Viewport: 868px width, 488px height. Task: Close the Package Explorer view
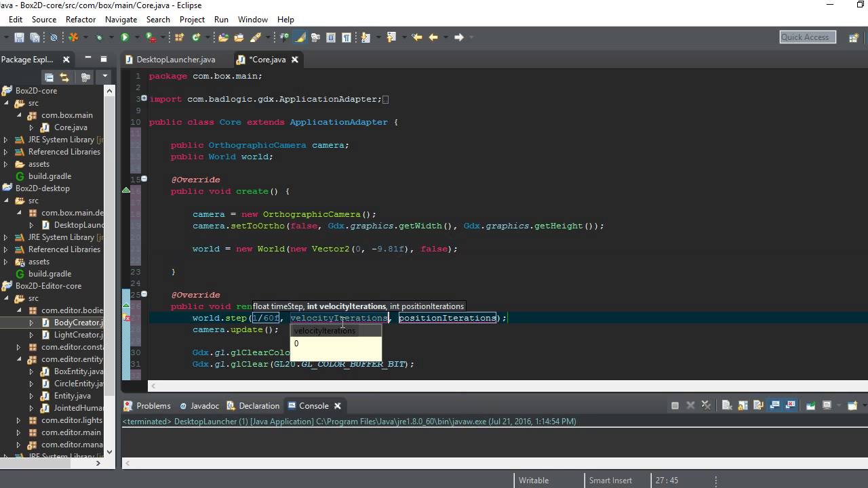(x=66, y=60)
